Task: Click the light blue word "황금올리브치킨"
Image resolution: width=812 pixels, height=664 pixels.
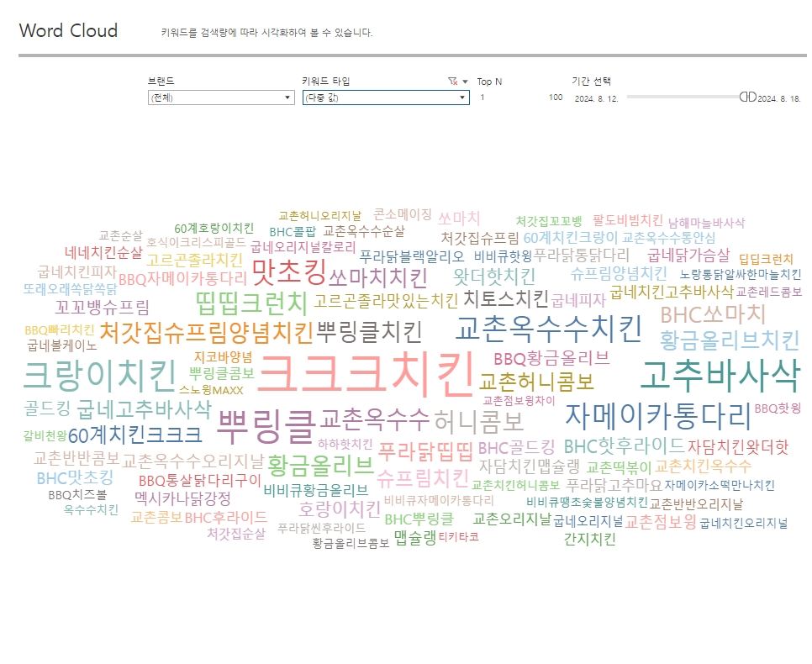Action: tap(730, 340)
